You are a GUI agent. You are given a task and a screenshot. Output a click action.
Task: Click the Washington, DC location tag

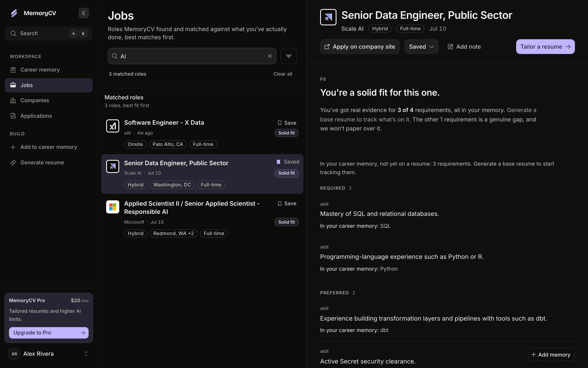point(172,185)
